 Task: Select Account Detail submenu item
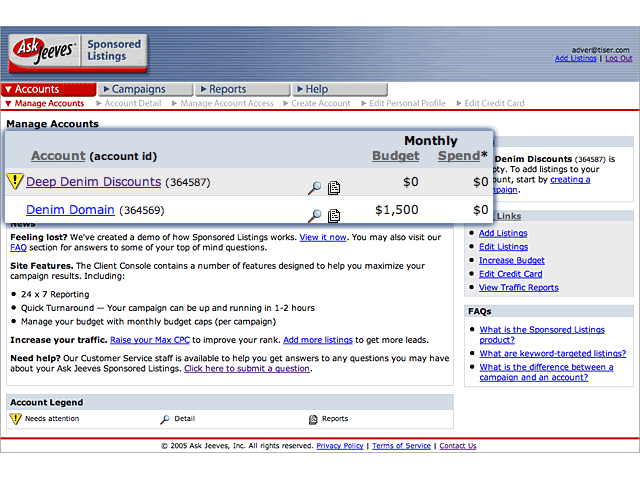click(x=133, y=103)
